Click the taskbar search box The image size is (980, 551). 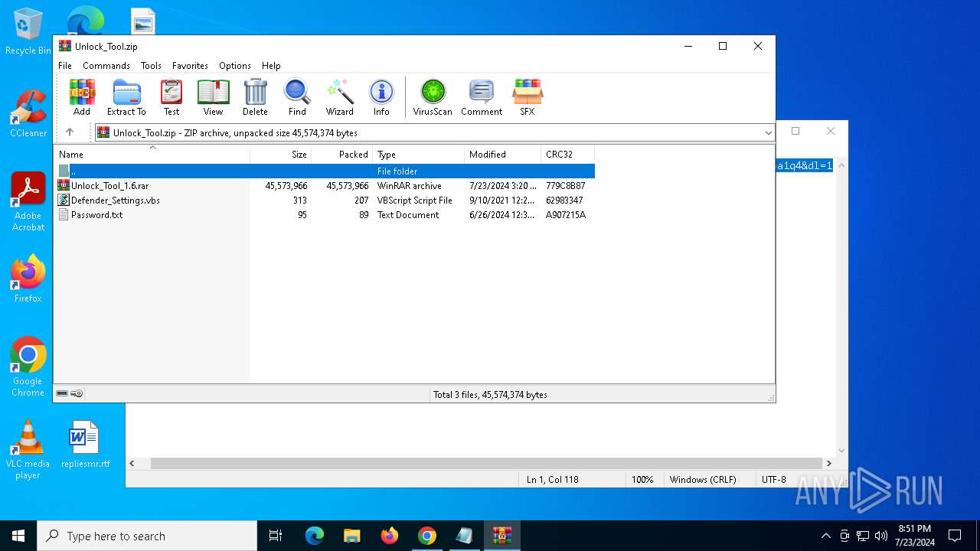click(x=147, y=536)
